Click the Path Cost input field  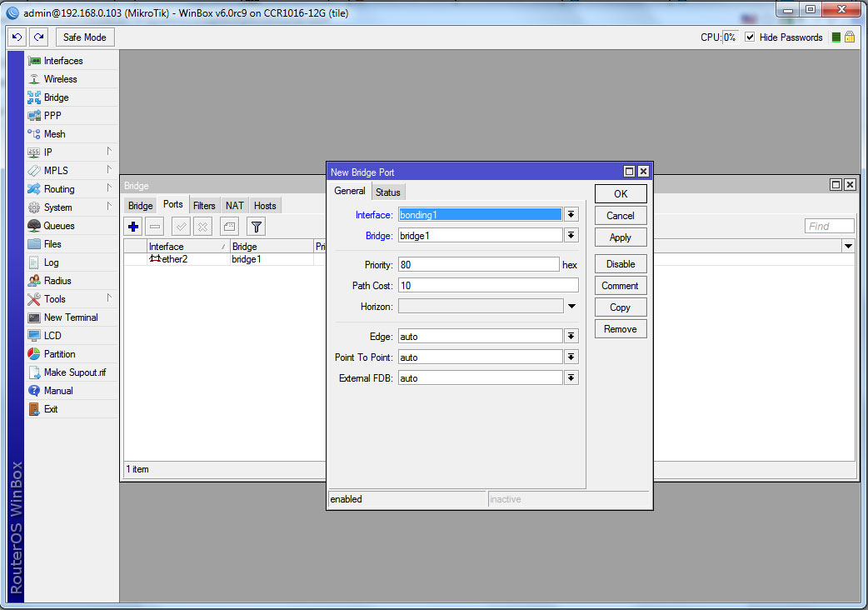pos(487,286)
